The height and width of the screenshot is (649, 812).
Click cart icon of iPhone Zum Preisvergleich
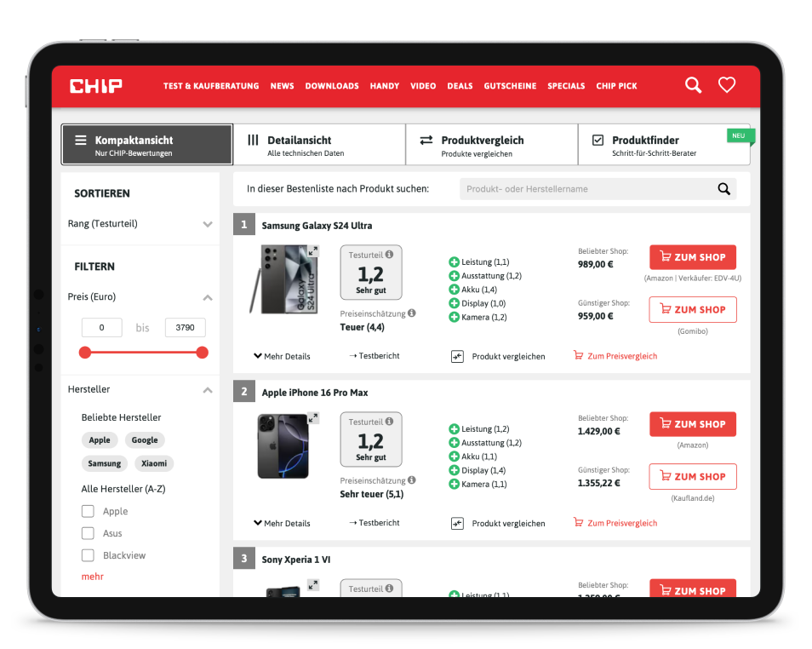[579, 522]
